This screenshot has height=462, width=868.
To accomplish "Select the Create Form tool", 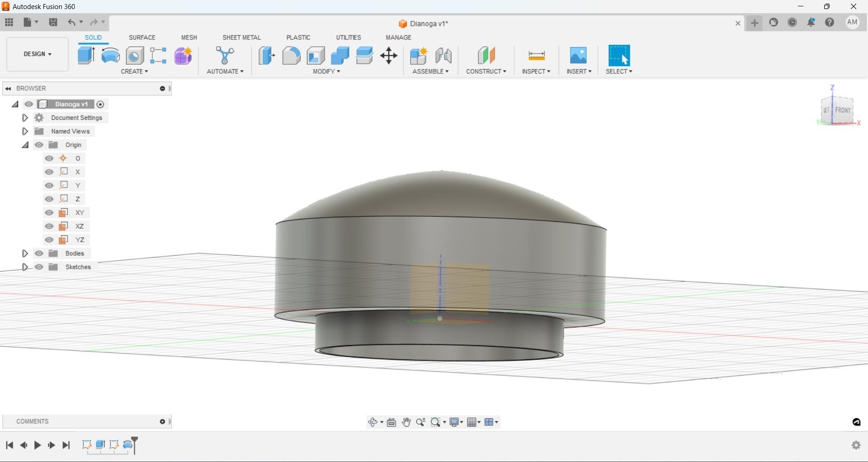I will pyautogui.click(x=183, y=56).
